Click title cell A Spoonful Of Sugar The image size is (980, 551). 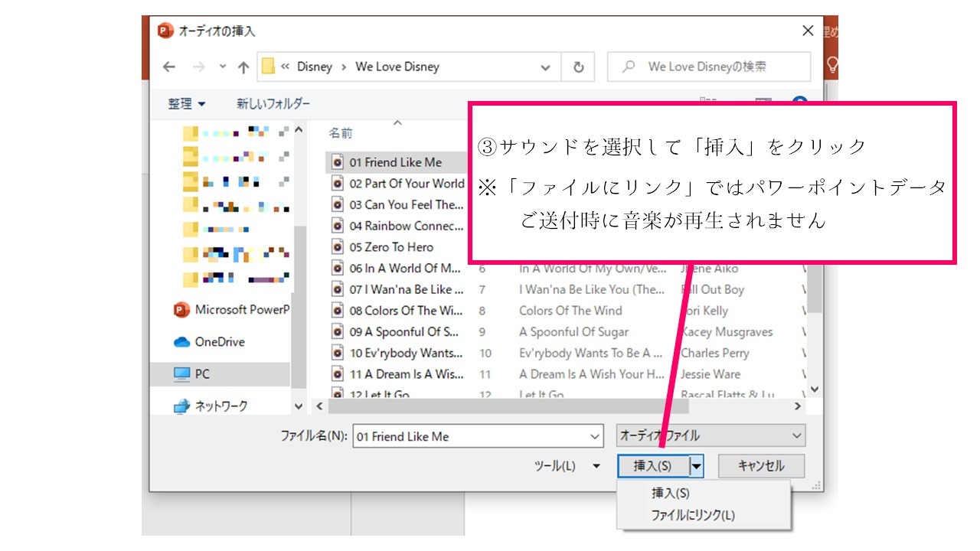[573, 332]
